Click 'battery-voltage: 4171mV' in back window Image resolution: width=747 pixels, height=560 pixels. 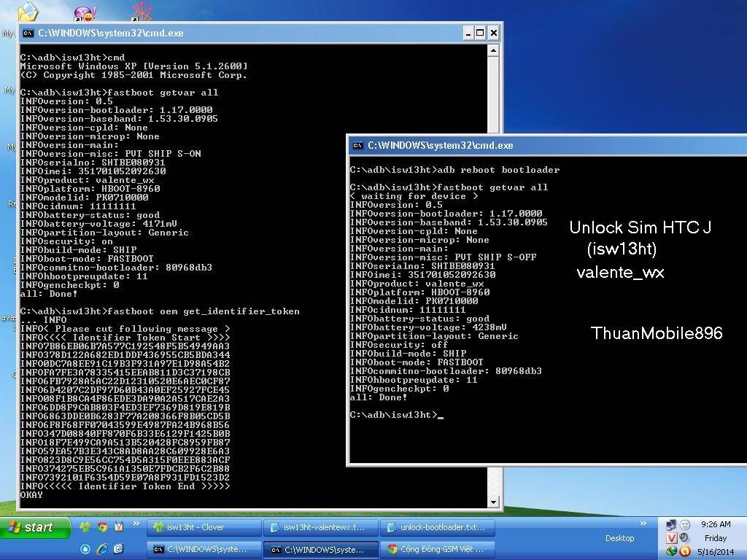98,223
